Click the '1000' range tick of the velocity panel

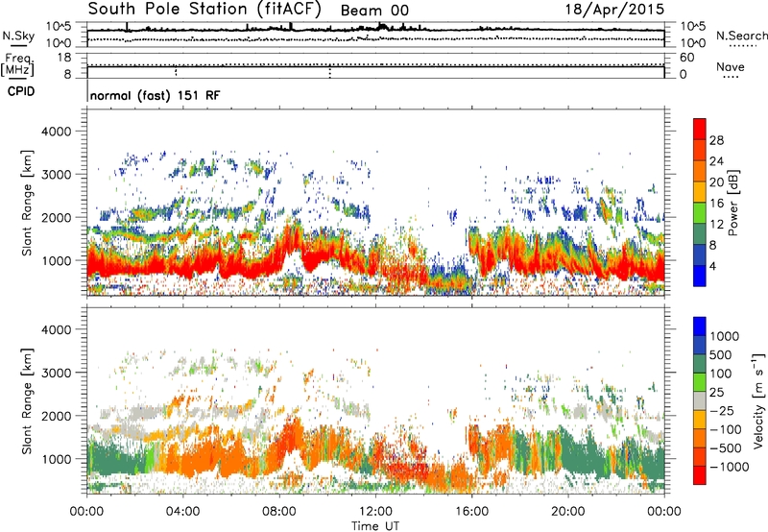57,459
